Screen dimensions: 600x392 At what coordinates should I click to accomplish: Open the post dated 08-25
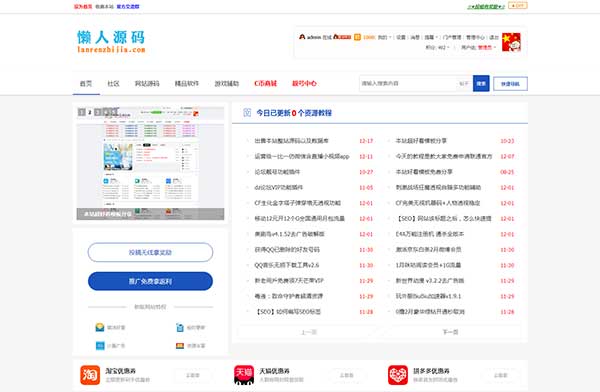(424, 172)
